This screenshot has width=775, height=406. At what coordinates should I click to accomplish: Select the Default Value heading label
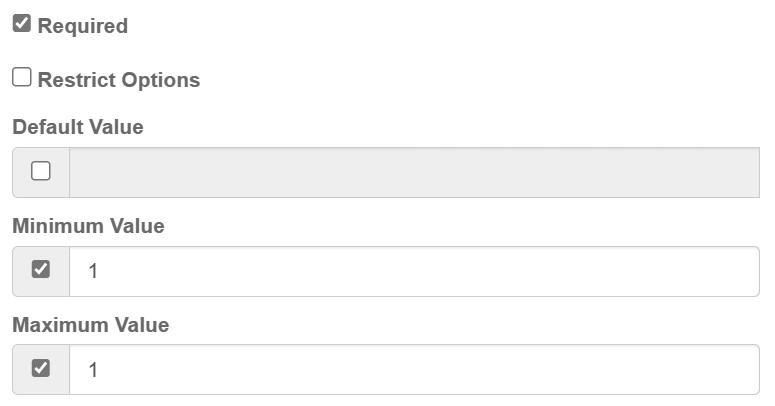(78, 127)
